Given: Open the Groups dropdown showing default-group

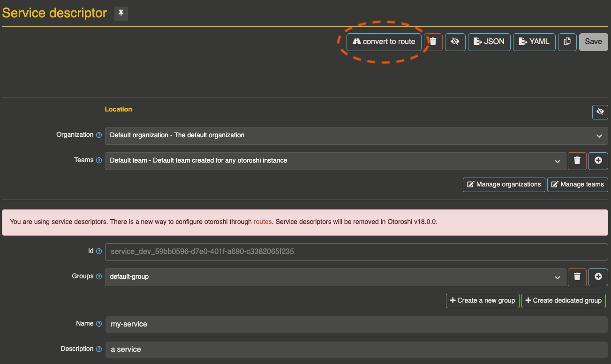Looking at the screenshot, I should coord(335,277).
